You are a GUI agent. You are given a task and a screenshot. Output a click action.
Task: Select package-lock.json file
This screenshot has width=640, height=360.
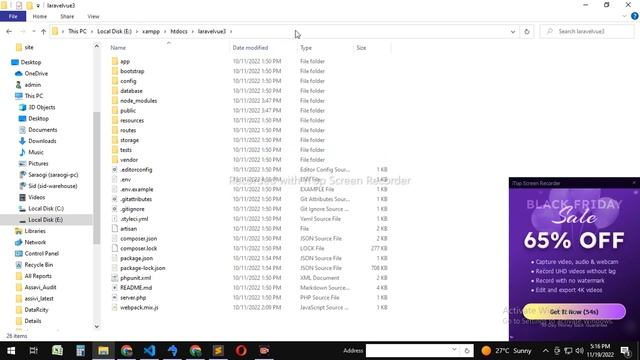142,268
